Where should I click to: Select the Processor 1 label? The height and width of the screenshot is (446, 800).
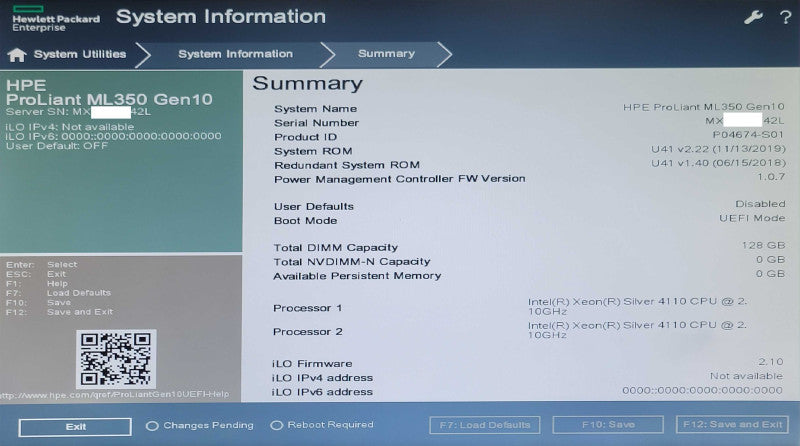click(x=308, y=308)
